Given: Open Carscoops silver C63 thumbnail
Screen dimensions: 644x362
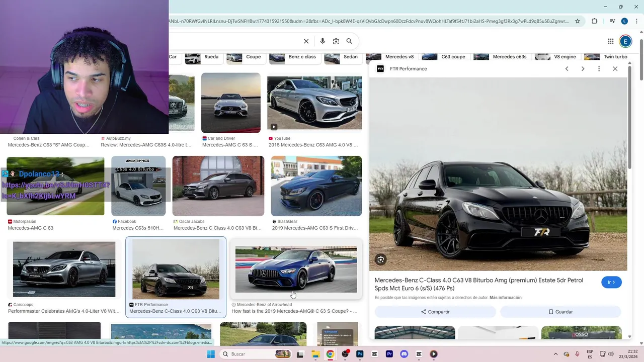Looking at the screenshot, I should [64, 269].
